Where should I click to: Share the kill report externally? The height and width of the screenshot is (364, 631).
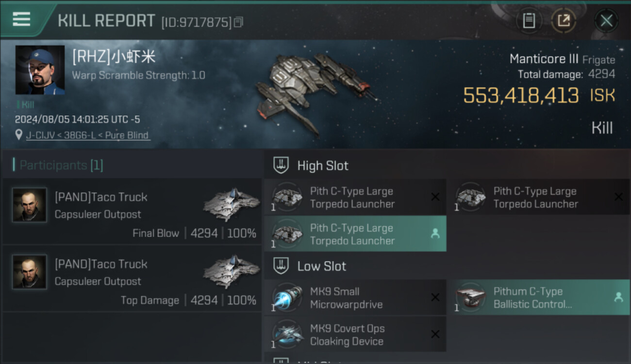[564, 20]
